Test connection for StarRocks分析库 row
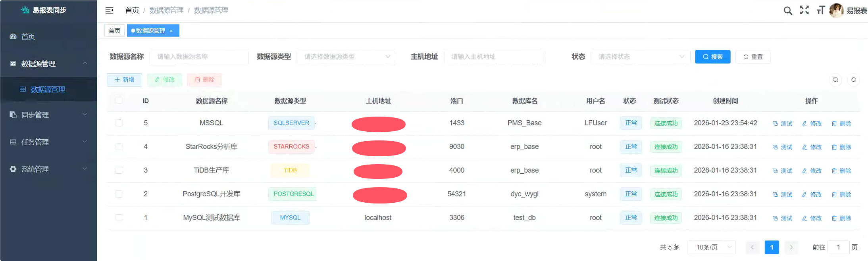The height and width of the screenshot is (261, 868). pyautogui.click(x=782, y=147)
